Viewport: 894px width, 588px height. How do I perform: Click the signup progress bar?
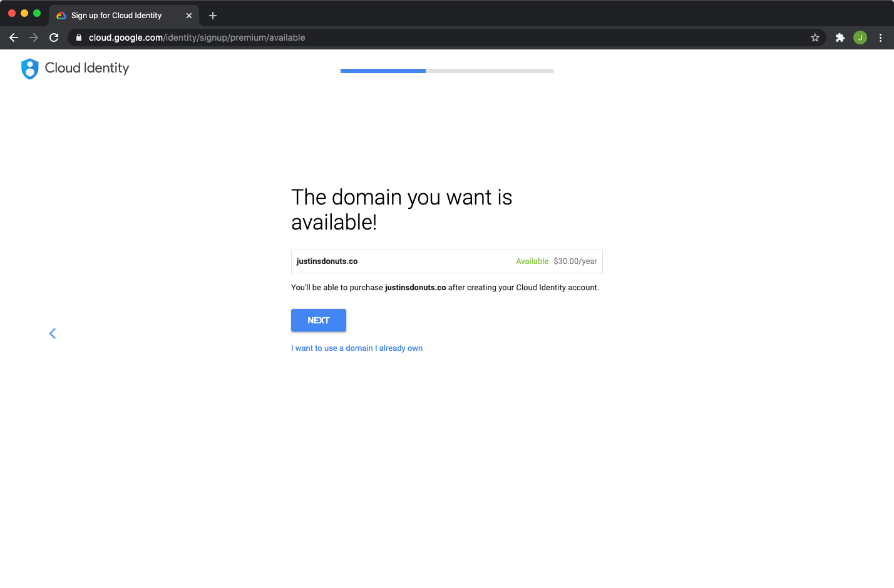pos(447,71)
